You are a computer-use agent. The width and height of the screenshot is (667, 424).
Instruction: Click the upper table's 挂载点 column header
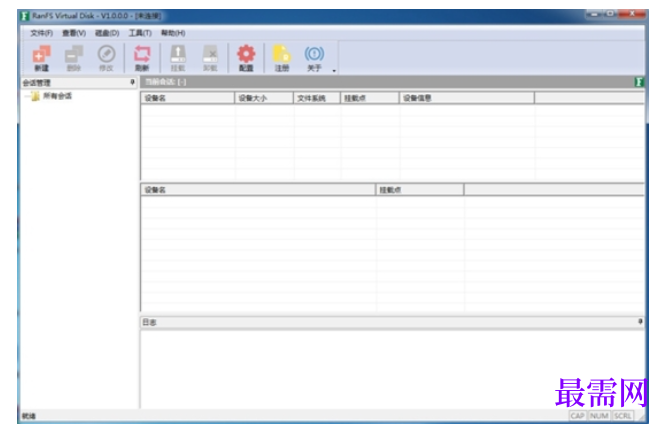coord(370,98)
